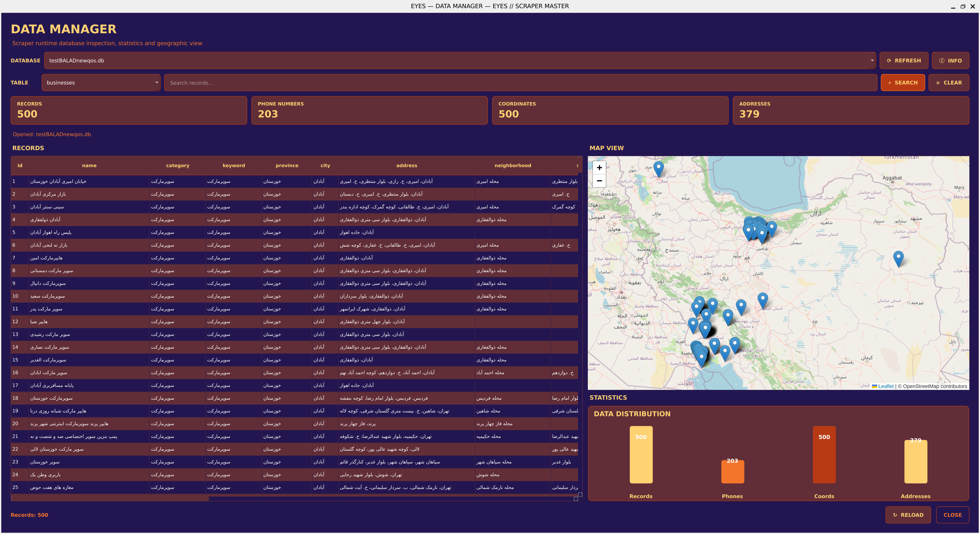The height and width of the screenshot is (534, 980).
Task: Click the Reload button
Action: pos(908,515)
